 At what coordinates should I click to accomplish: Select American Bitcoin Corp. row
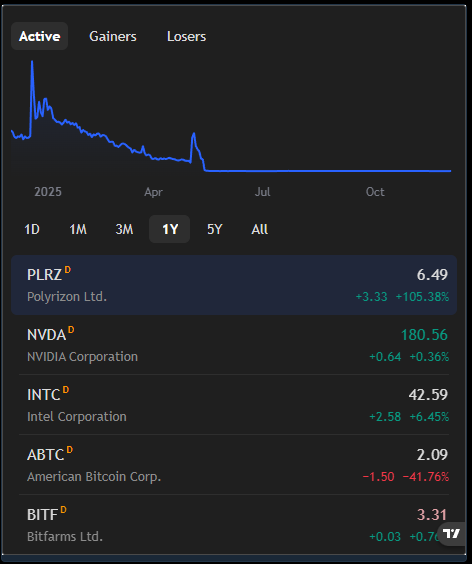coord(234,465)
